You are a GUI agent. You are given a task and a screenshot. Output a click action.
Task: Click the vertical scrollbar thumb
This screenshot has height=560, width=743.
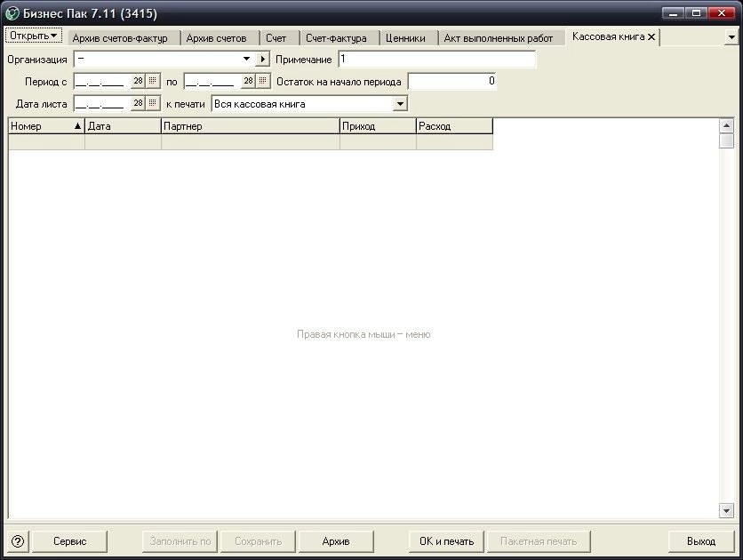(x=726, y=141)
